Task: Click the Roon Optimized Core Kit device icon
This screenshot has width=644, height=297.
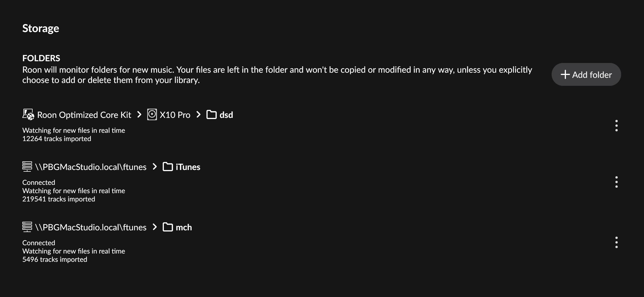Action: [28, 114]
